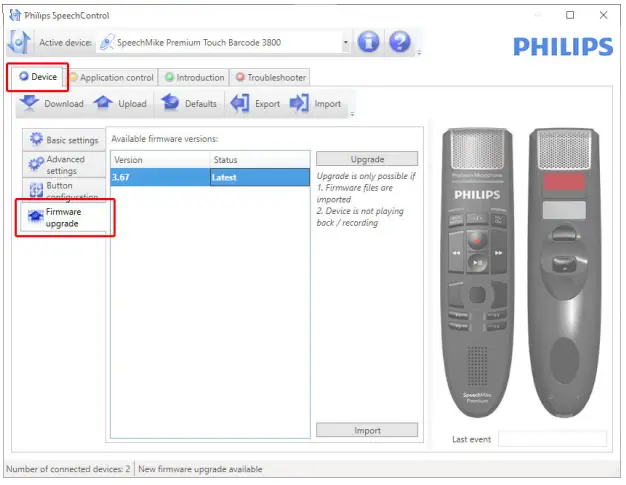Click 'Number of connected devices: 2' status text
Viewport: 626px width, 485px height.
pos(68,469)
